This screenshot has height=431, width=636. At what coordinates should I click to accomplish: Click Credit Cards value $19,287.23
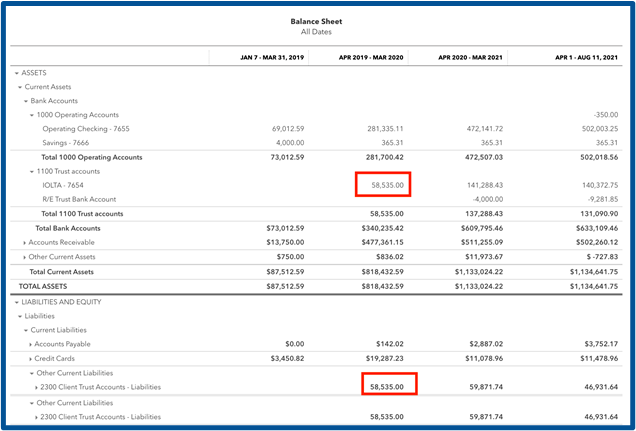click(385, 359)
